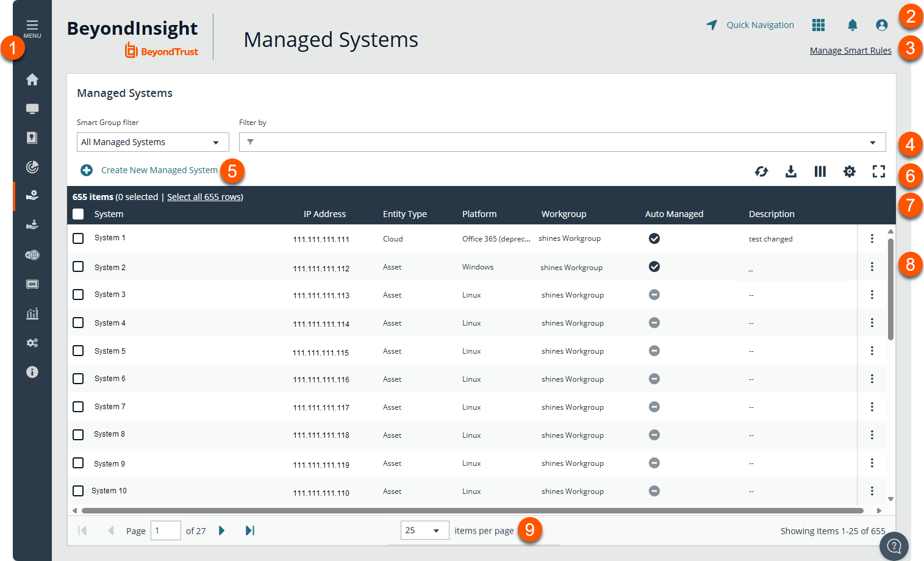
Task: Select the System 4 checkbox
Action: point(78,323)
